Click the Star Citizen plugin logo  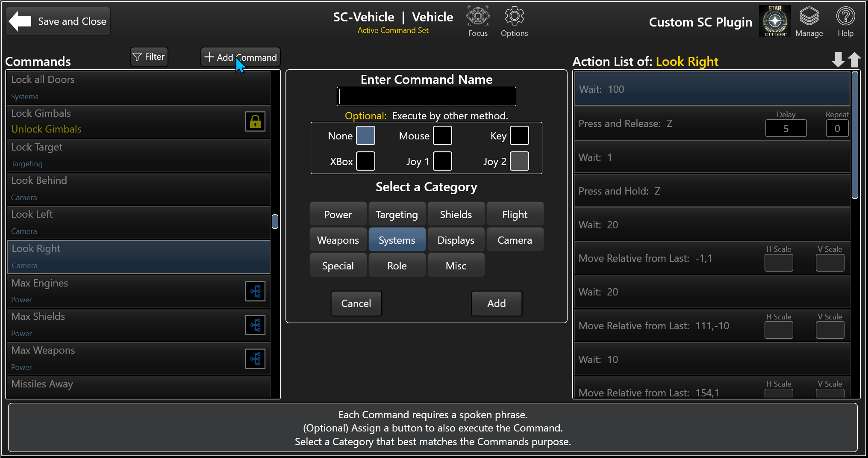pyautogui.click(x=774, y=21)
